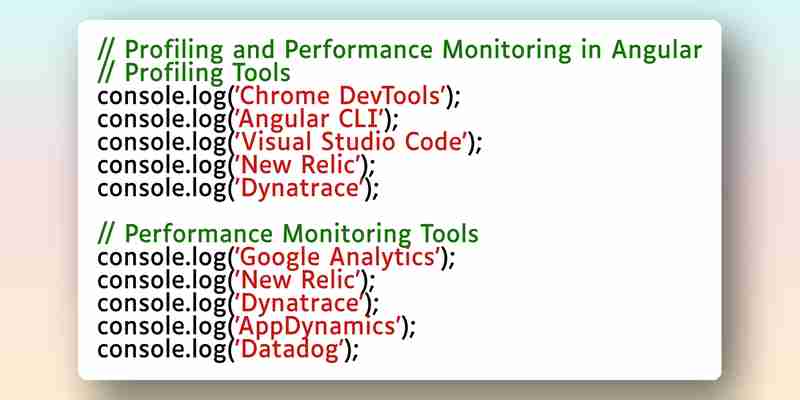This screenshot has width=800, height=400.
Task: Click console.log before 'Google Analytics'
Action: (162, 258)
